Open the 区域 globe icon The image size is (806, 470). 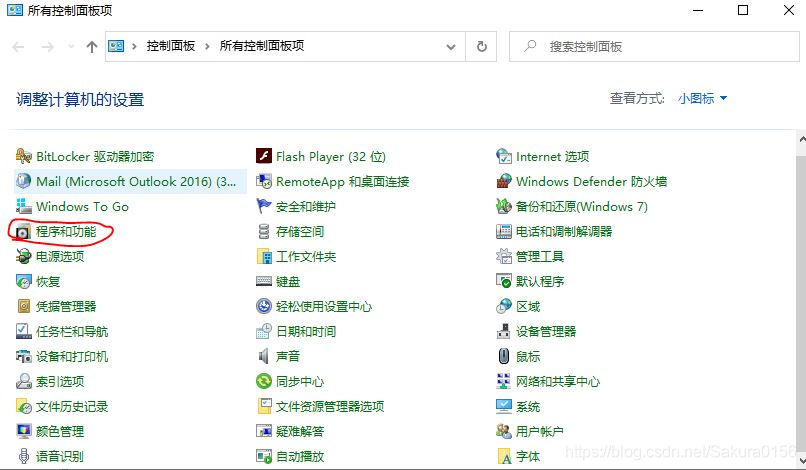pos(504,306)
